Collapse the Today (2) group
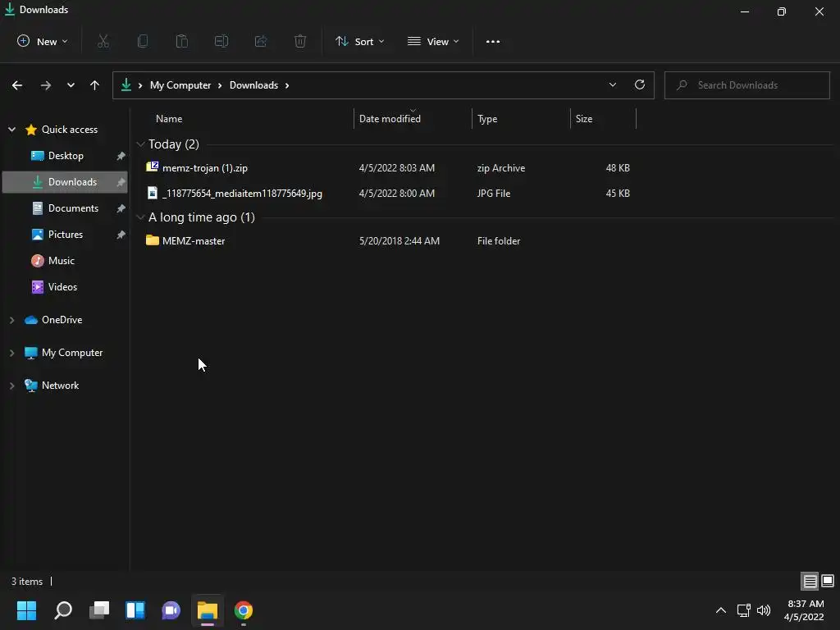 point(141,144)
